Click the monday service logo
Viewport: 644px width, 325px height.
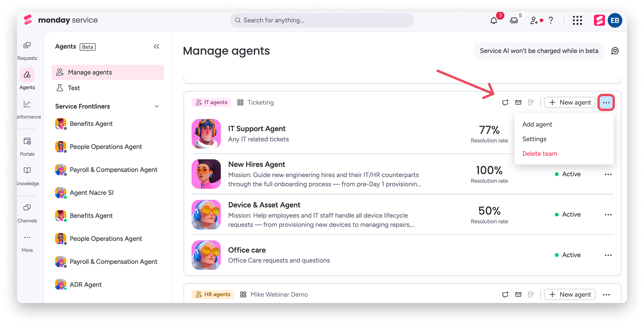click(x=61, y=20)
